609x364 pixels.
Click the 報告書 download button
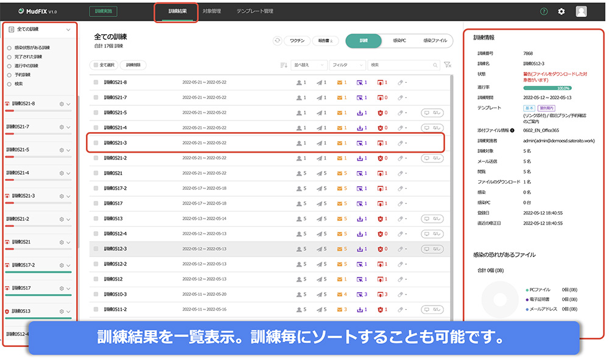click(x=325, y=41)
